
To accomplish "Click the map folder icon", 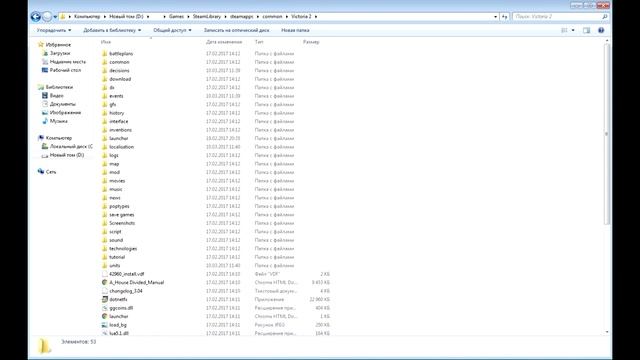I will pos(104,164).
